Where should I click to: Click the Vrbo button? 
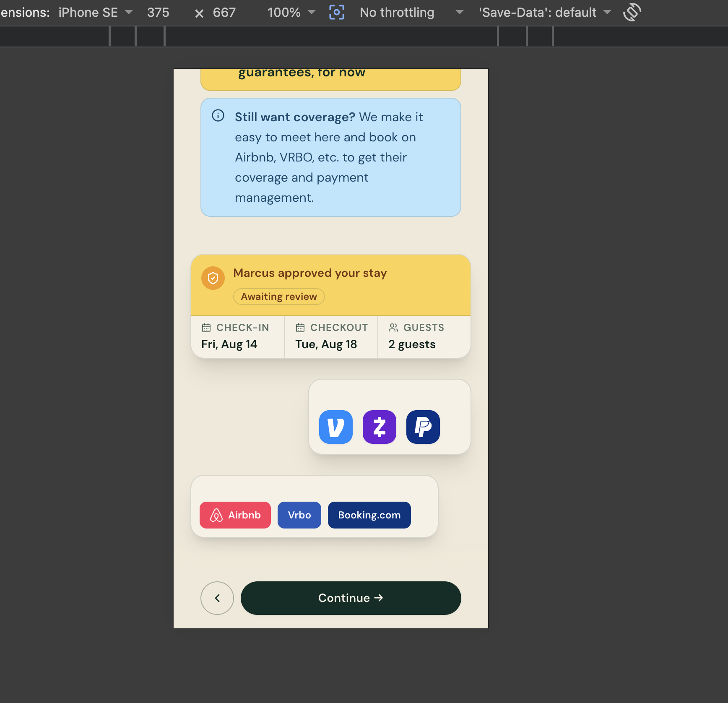299,515
